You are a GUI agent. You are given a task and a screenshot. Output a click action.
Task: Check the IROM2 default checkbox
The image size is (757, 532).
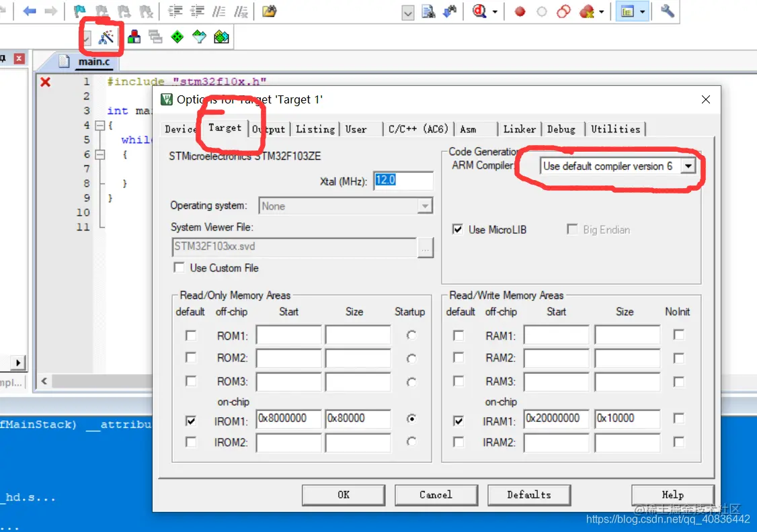coord(191,442)
